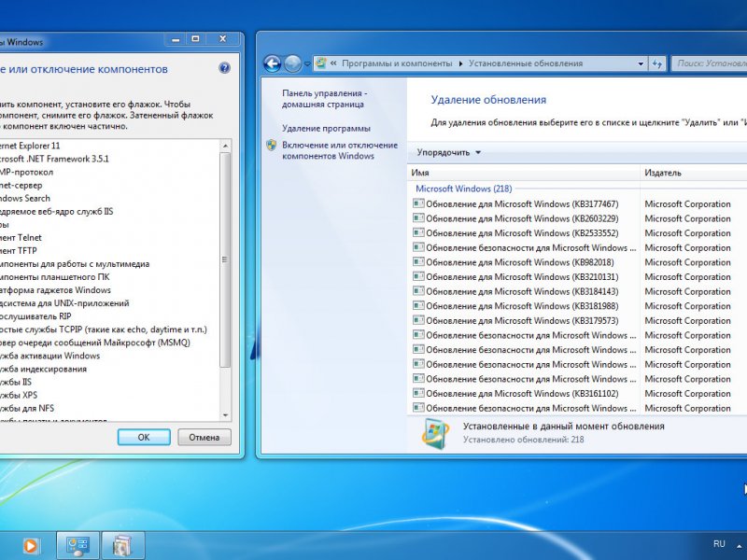Sort updates by the Издатель column
The height and width of the screenshot is (560, 747).
click(693, 173)
